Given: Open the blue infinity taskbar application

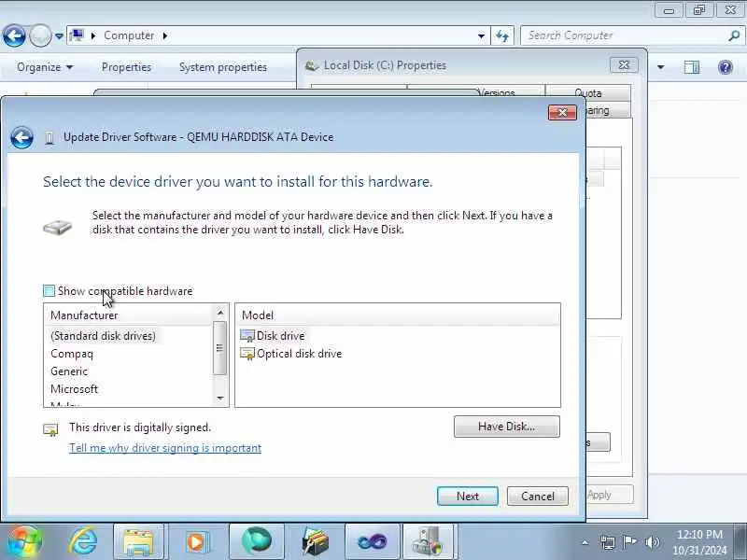Looking at the screenshot, I should click(x=373, y=542).
